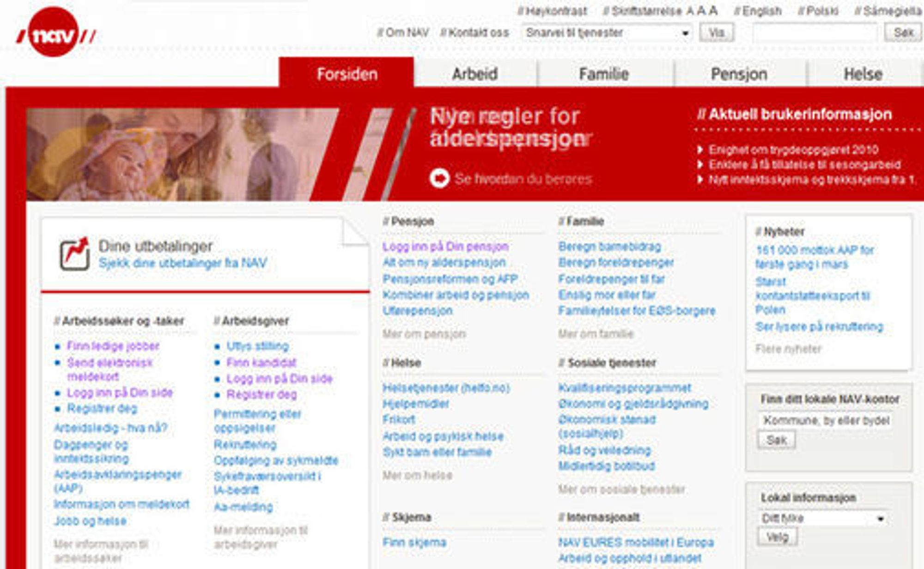This screenshot has width=924, height=569.
Task: Open Permittering eller oppsigelser link
Action: click(x=257, y=421)
